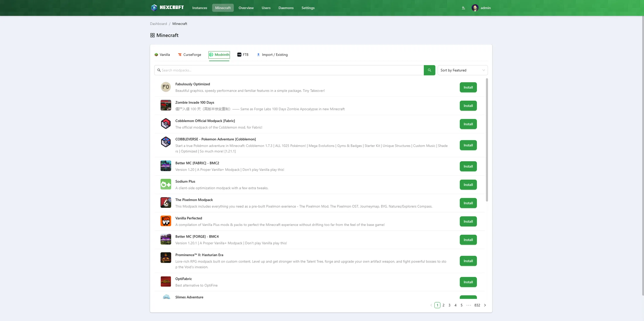Click the 'Minecraft' breadcrumb text
The height and width of the screenshot is (321, 644).
click(180, 24)
